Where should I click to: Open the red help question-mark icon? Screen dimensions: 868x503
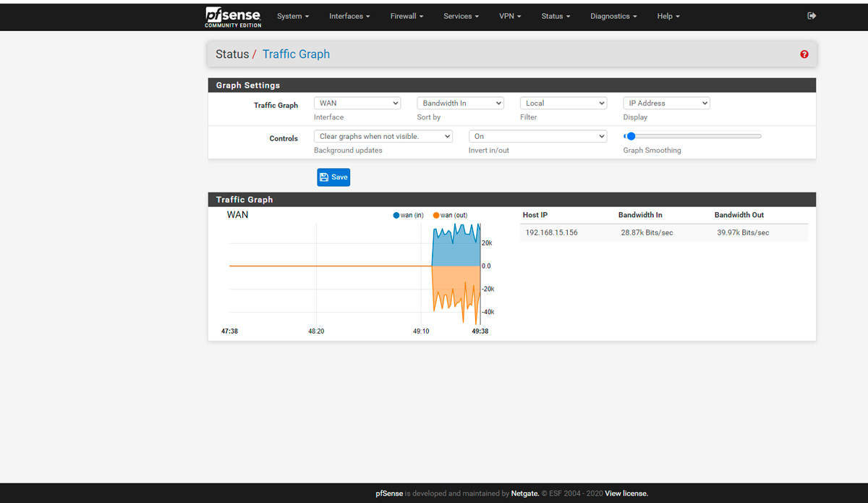[804, 54]
